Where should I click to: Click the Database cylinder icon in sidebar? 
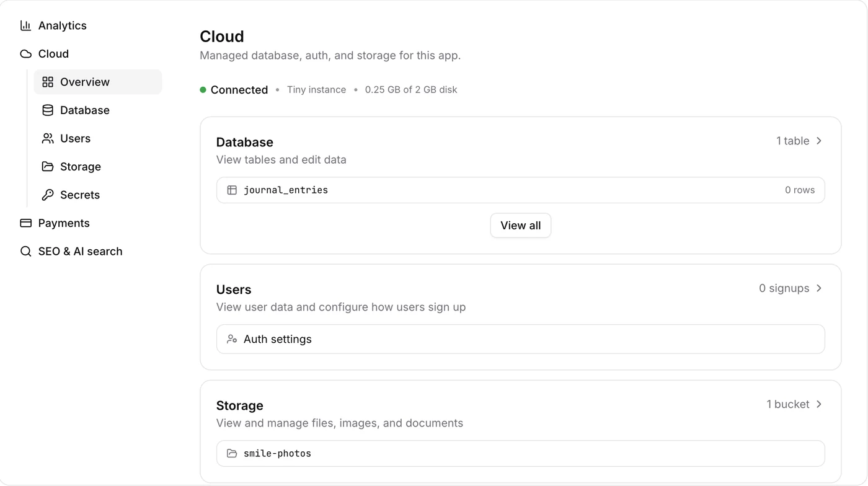48,110
